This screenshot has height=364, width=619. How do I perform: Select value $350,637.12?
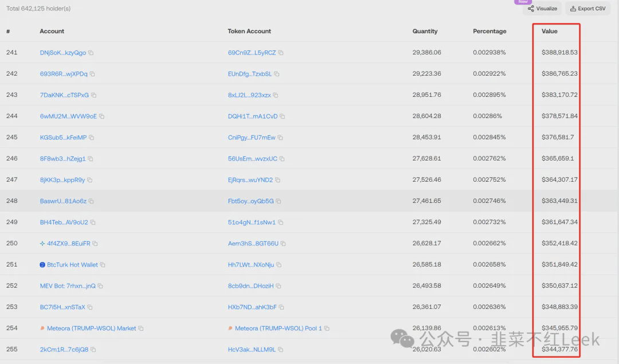(x=559, y=285)
